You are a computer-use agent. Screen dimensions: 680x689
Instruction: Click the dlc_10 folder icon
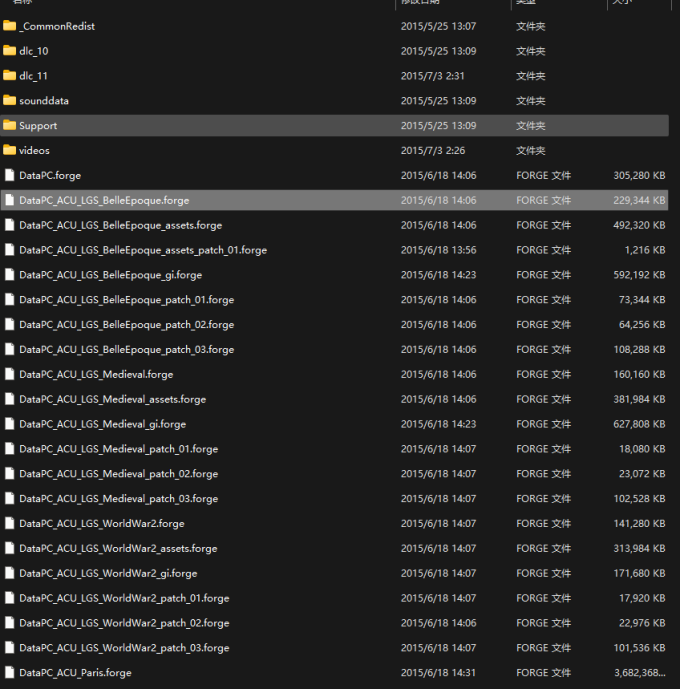[9, 51]
